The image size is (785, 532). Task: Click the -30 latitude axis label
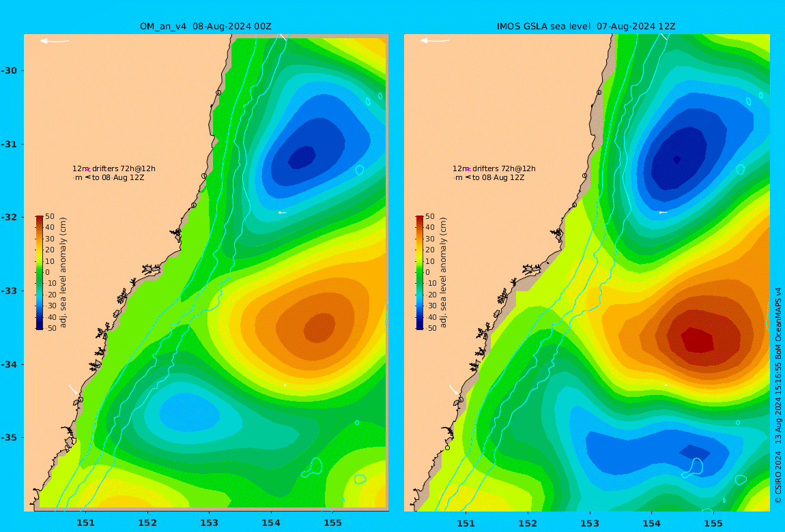pyautogui.click(x=9, y=70)
